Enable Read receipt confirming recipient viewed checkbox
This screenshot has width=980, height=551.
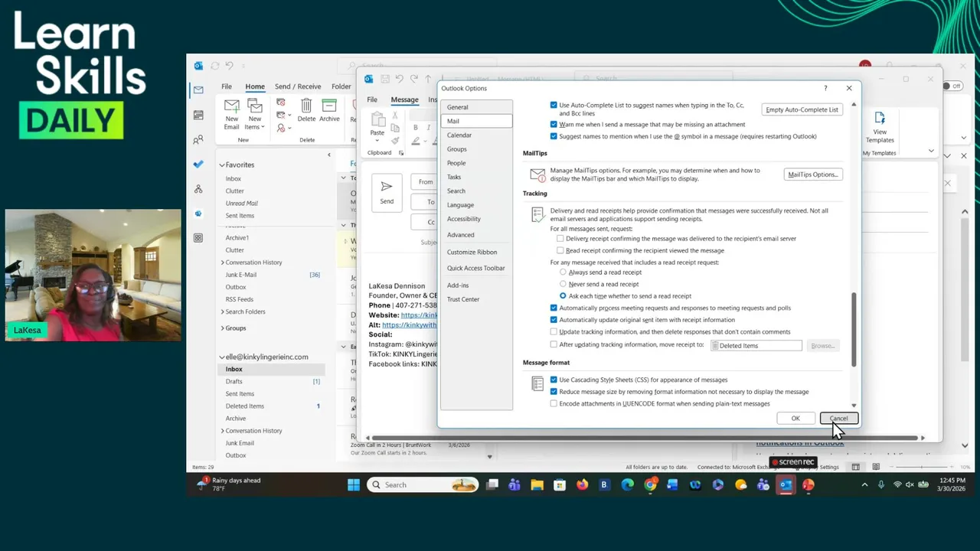click(560, 250)
